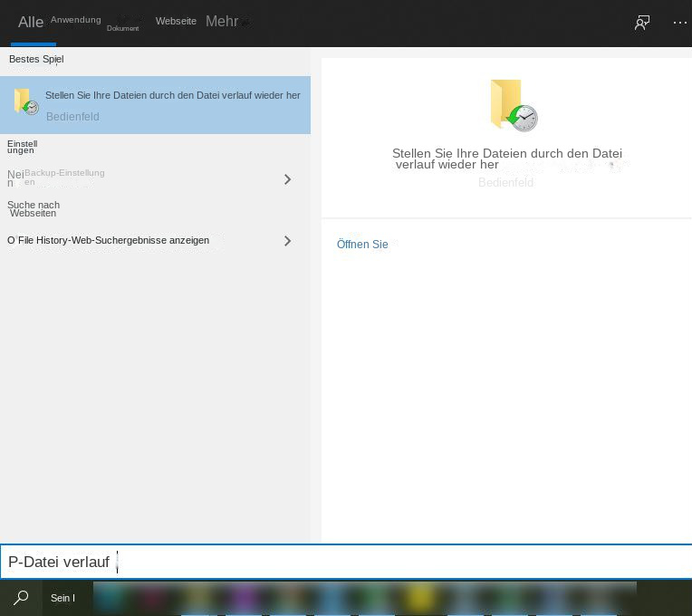Click the web search icon before File History
Viewport: 692px width, 616px height.
point(11,240)
